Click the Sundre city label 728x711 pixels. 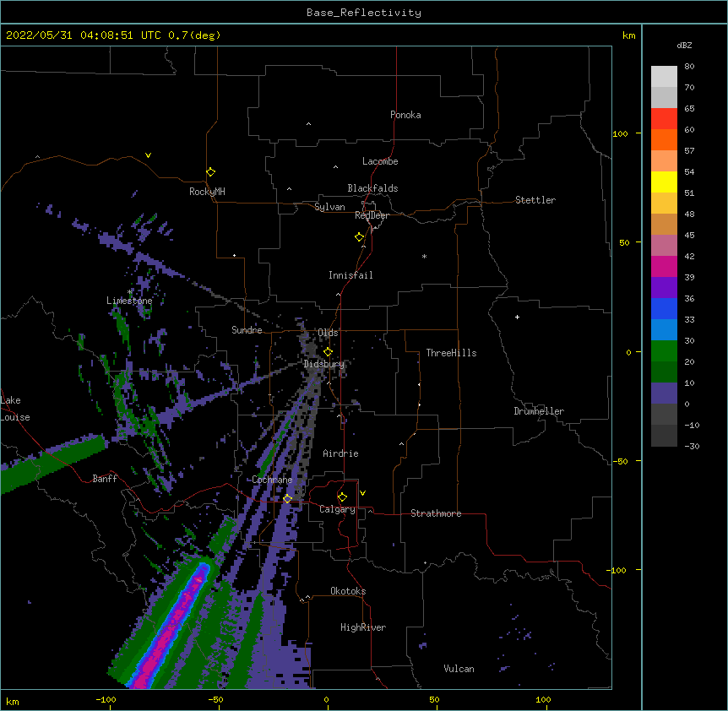(x=247, y=330)
